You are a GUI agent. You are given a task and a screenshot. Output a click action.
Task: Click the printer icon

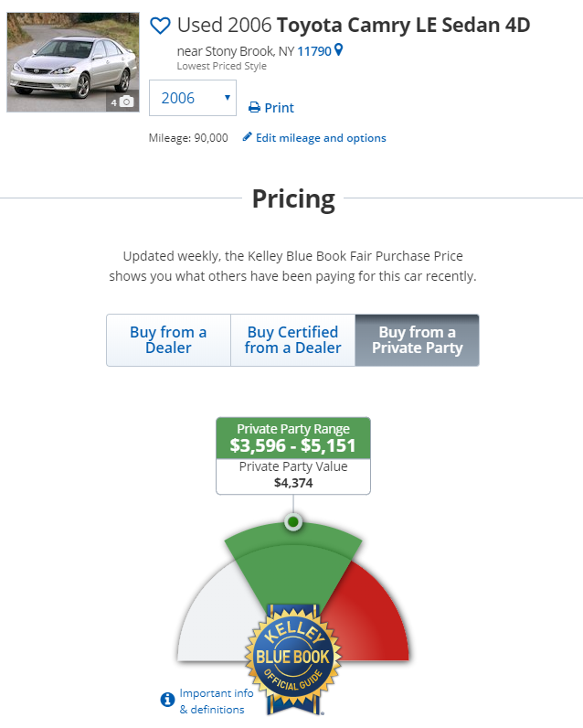tap(255, 108)
